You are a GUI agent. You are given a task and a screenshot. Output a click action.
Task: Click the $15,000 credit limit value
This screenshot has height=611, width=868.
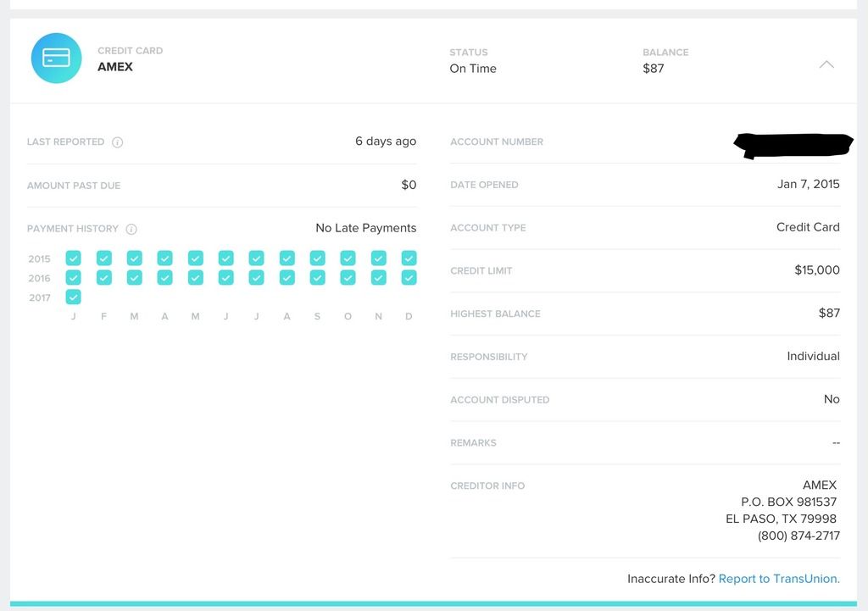(x=816, y=270)
